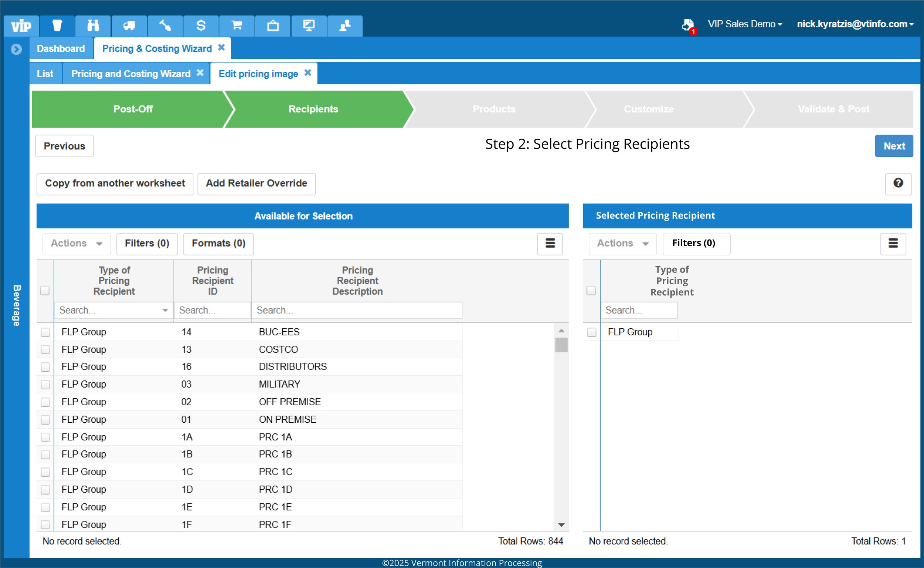Open the users module icon in toolbar

[x=345, y=25]
